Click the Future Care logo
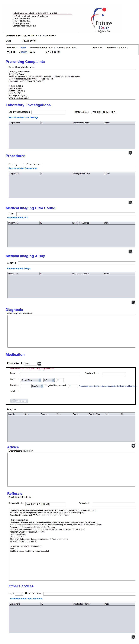This screenshot has width=139, height=644. click(x=102, y=20)
